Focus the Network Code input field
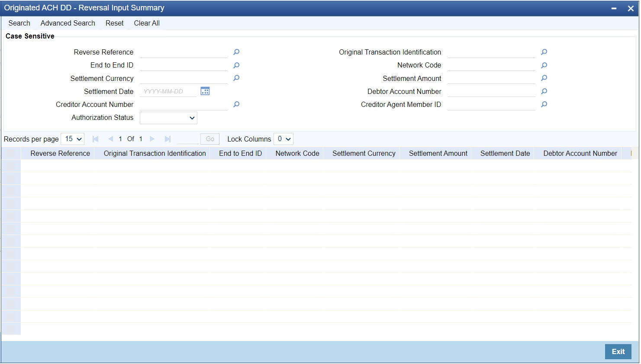Screen dimensions: 641x364 (491, 65)
